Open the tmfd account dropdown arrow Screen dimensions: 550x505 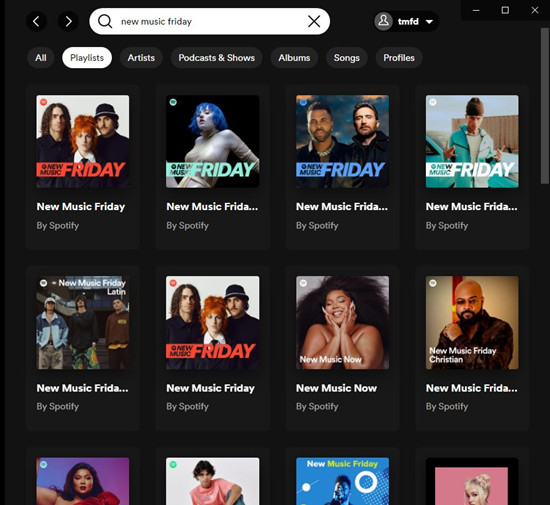coord(429,22)
